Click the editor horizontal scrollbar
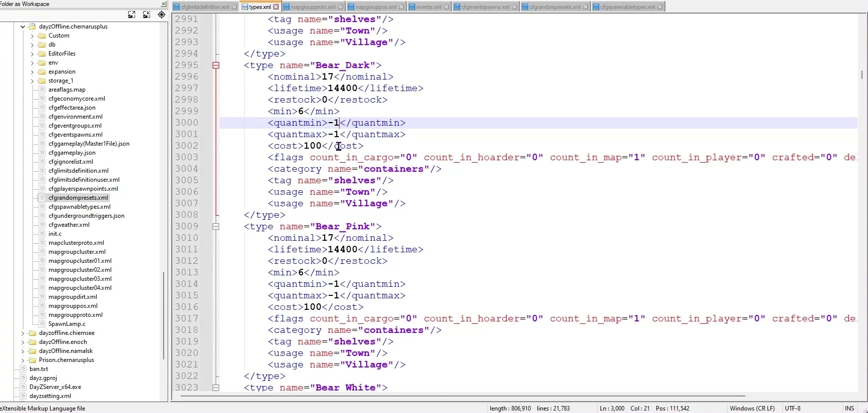 [x=463, y=396]
